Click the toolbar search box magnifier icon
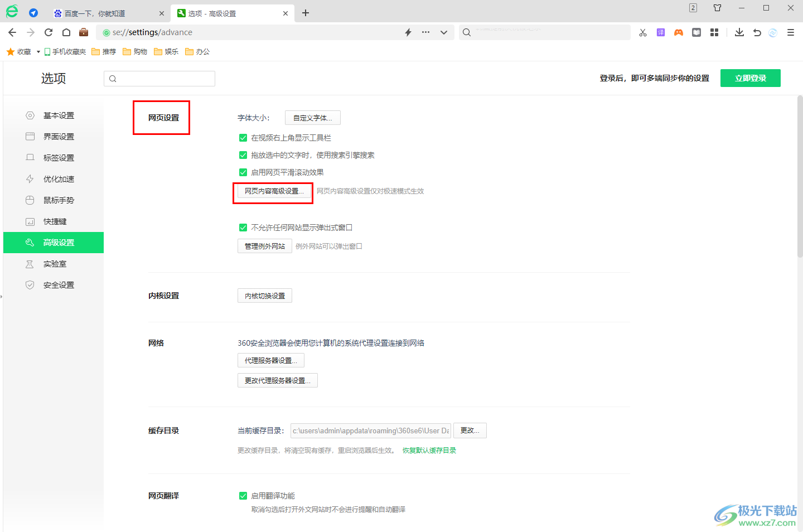The image size is (803, 532). click(467, 32)
